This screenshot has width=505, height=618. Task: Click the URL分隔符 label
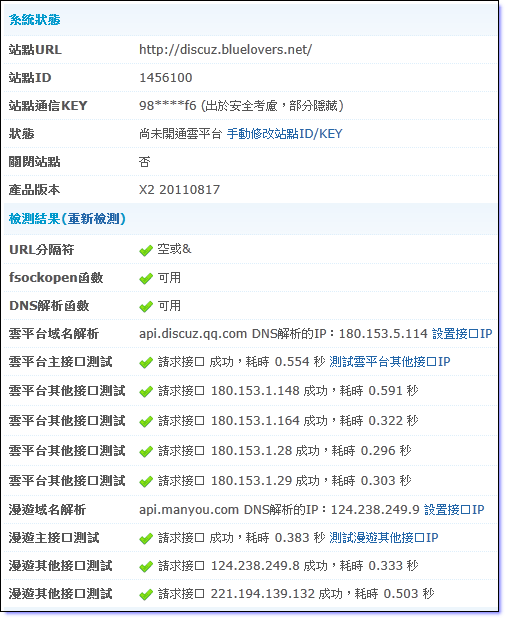pos(41,249)
